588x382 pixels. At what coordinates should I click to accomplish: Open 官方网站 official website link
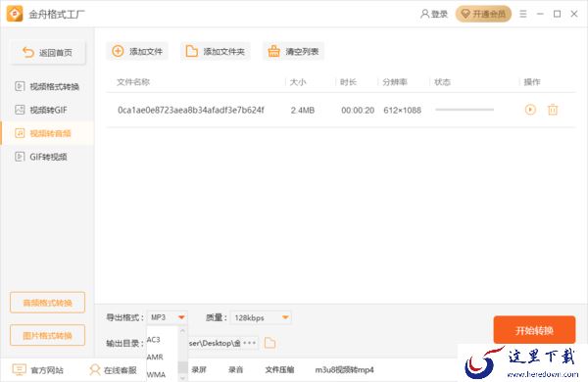38,370
